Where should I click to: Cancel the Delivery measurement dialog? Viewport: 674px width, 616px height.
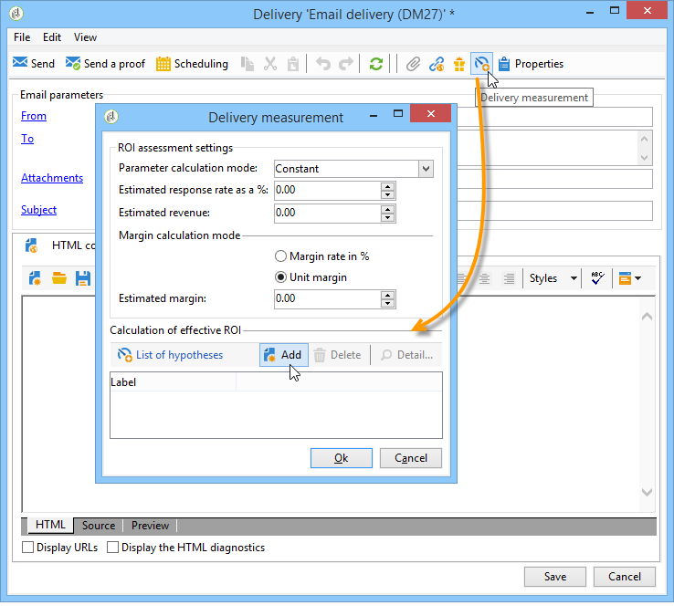(410, 458)
